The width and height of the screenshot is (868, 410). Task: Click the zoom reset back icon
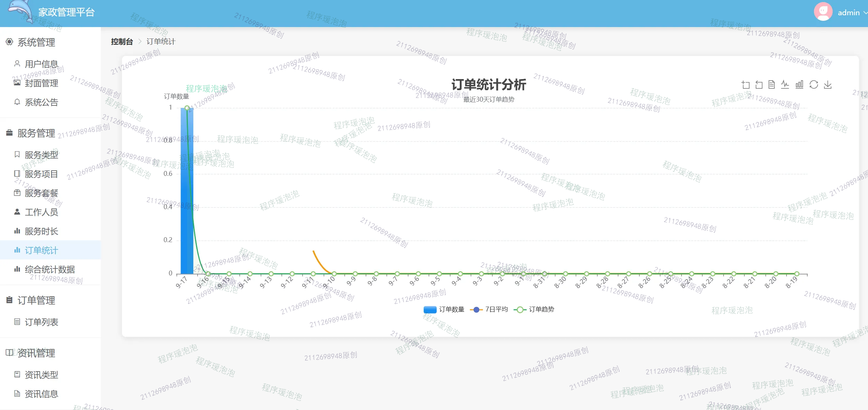pyautogui.click(x=759, y=85)
